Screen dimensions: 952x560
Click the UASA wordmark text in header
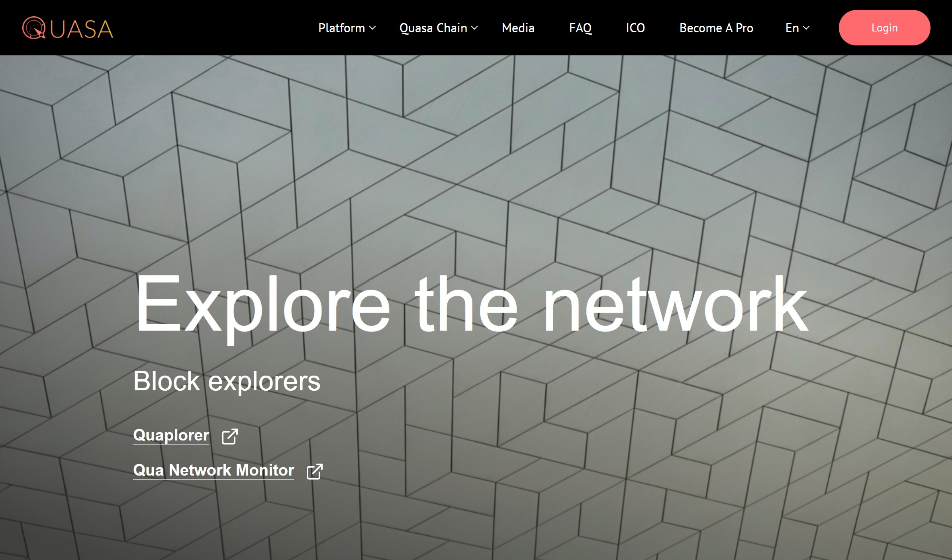coord(82,29)
